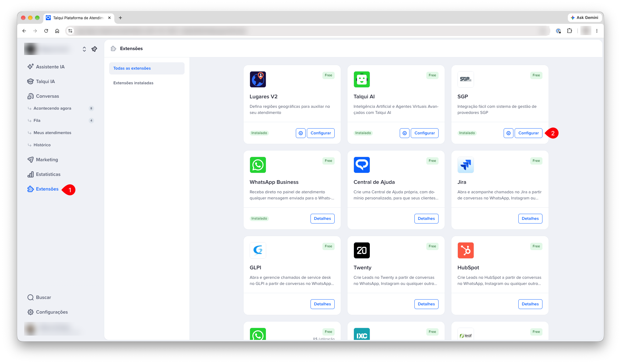Click Ask Gemini button
The image size is (621, 364).
pyautogui.click(x=584, y=18)
